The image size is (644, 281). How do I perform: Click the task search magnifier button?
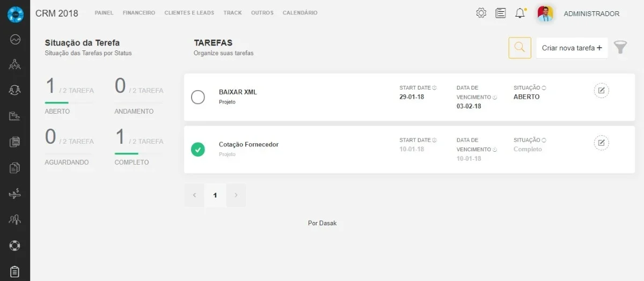pyautogui.click(x=519, y=48)
